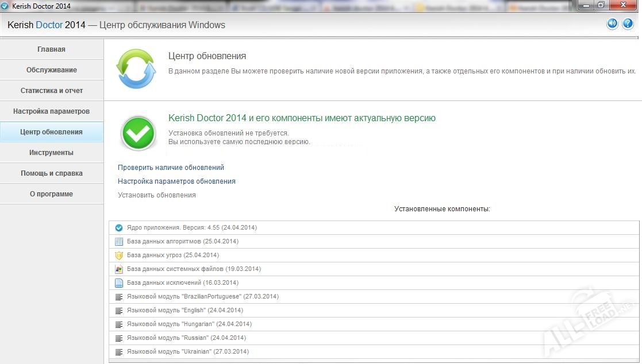Switch to Обслуживание section

click(x=52, y=70)
